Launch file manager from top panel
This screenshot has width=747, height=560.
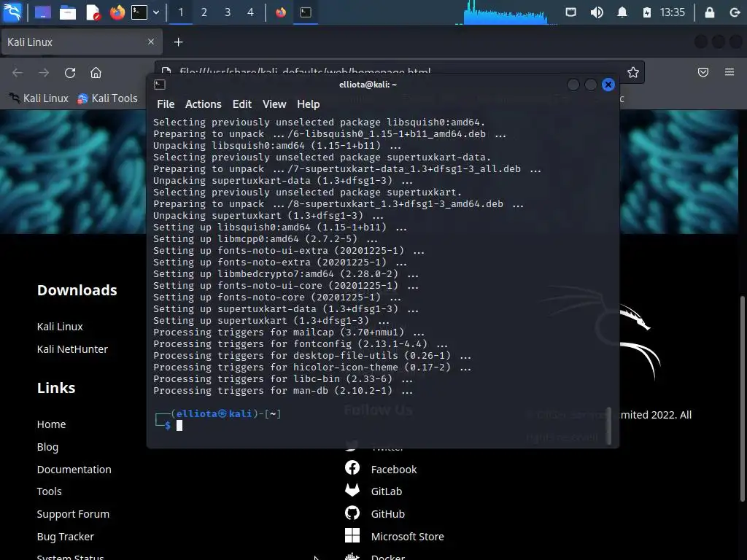click(x=68, y=12)
